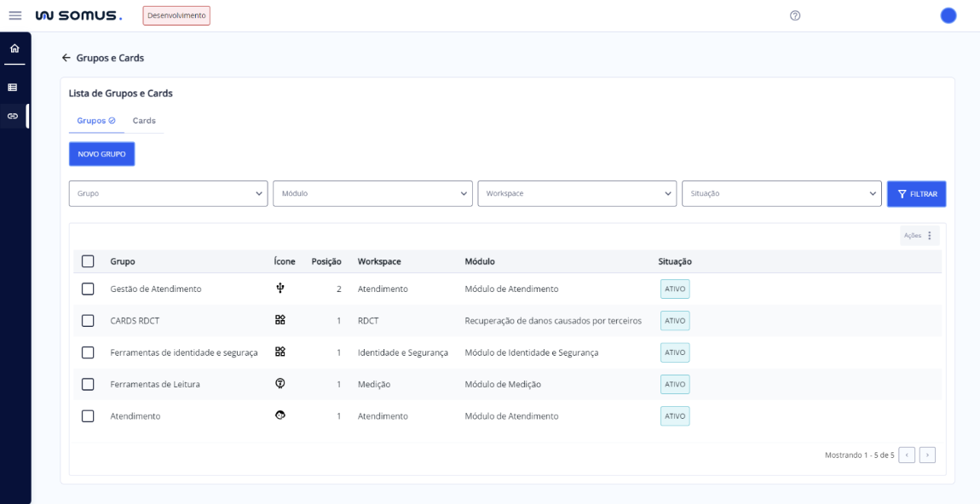980x504 pixels.
Task: Select the link icon in sidebar
Action: (x=14, y=116)
